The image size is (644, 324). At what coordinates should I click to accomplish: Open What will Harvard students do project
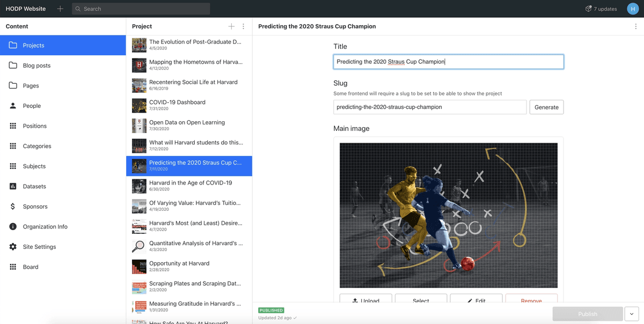tap(189, 145)
